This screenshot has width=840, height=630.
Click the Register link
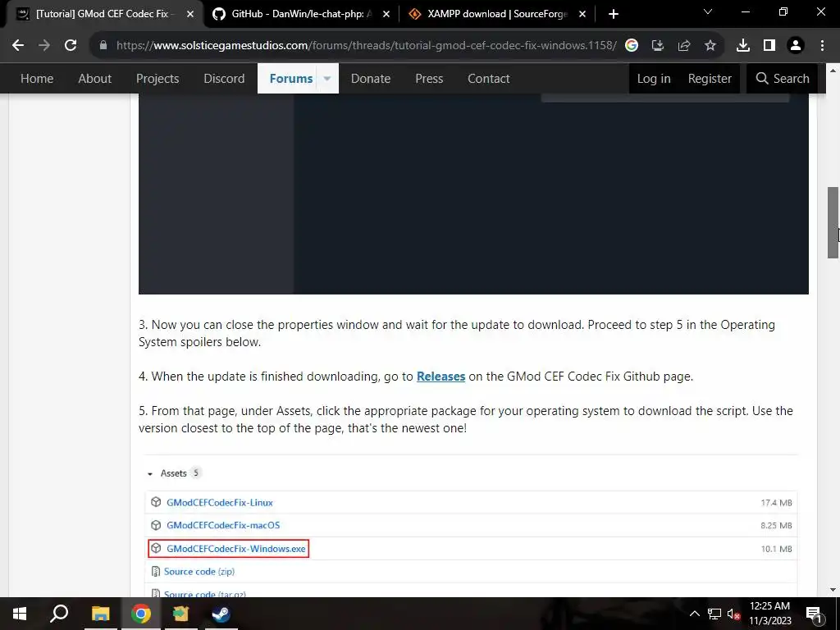point(710,79)
